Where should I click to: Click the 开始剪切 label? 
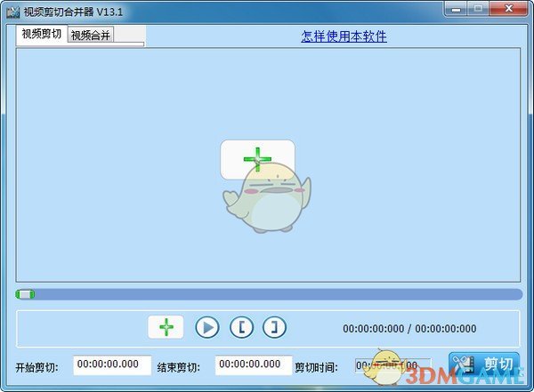click(x=36, y=368)
